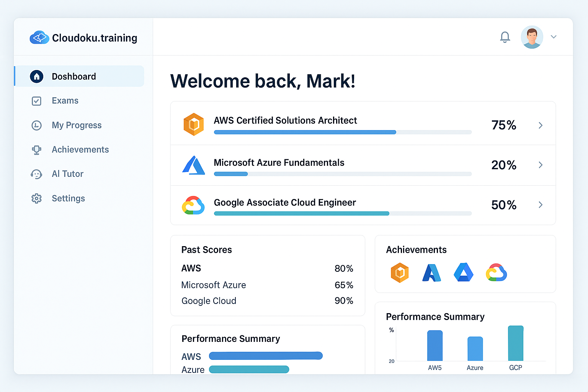Open Microsoft Azure Fundamentals course
Screen dimensions: 588x392
pyautogui.click(x=363, y=165)
